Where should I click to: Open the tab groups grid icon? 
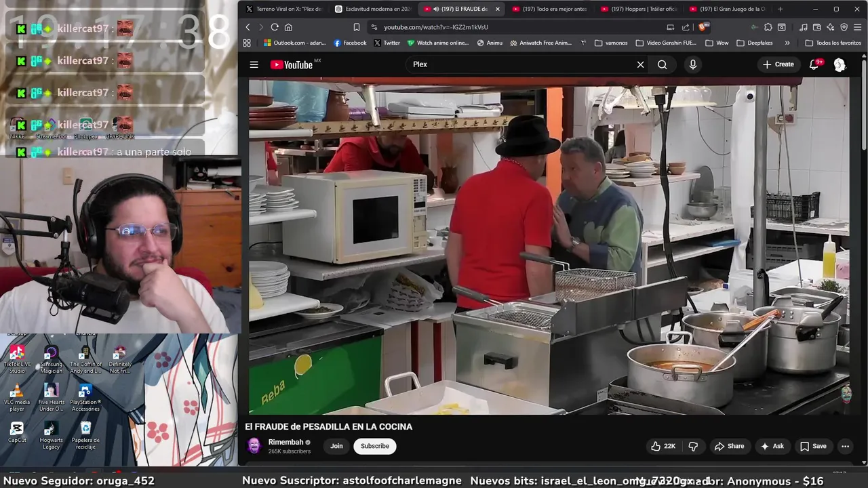click(247, 43)
